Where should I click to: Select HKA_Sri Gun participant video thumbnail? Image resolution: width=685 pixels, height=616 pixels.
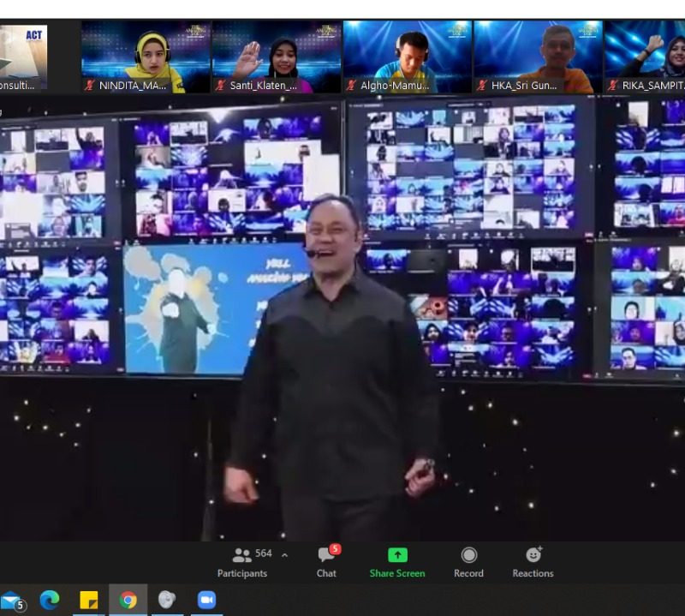(538, 56)
